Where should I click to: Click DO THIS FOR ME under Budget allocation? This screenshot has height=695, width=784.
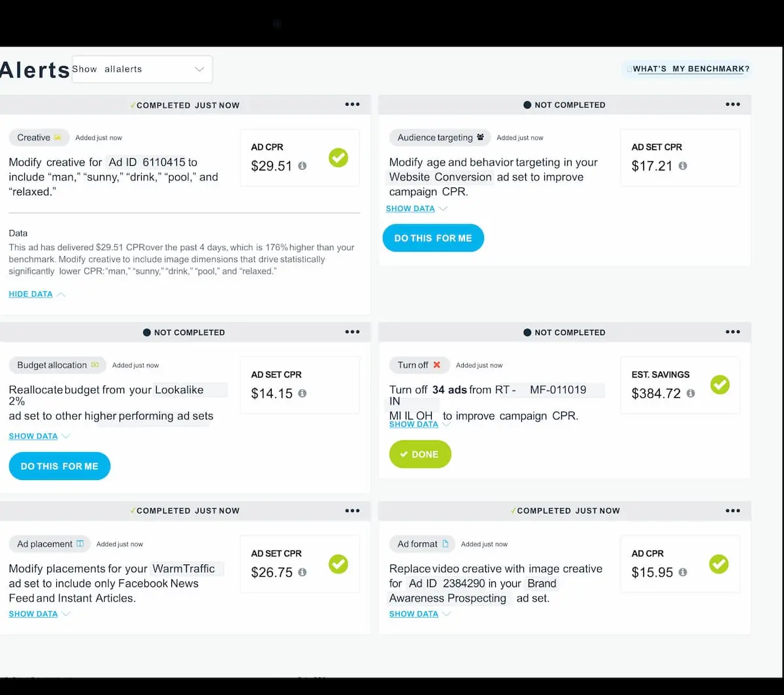coord(59,466)
